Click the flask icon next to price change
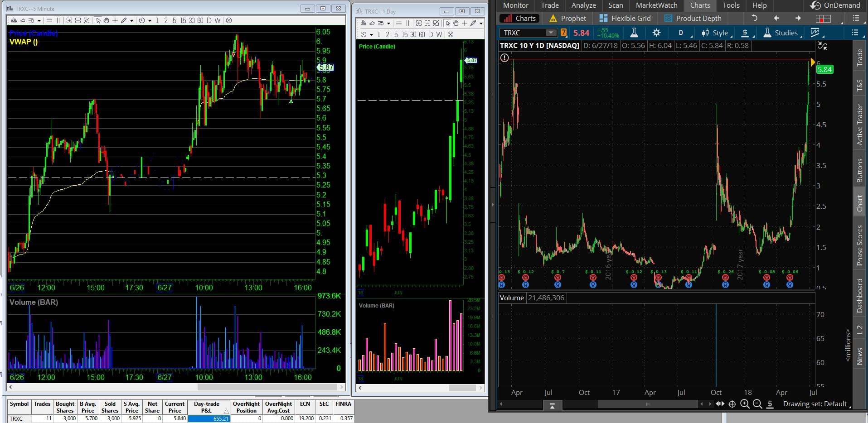 click(634, 33)
